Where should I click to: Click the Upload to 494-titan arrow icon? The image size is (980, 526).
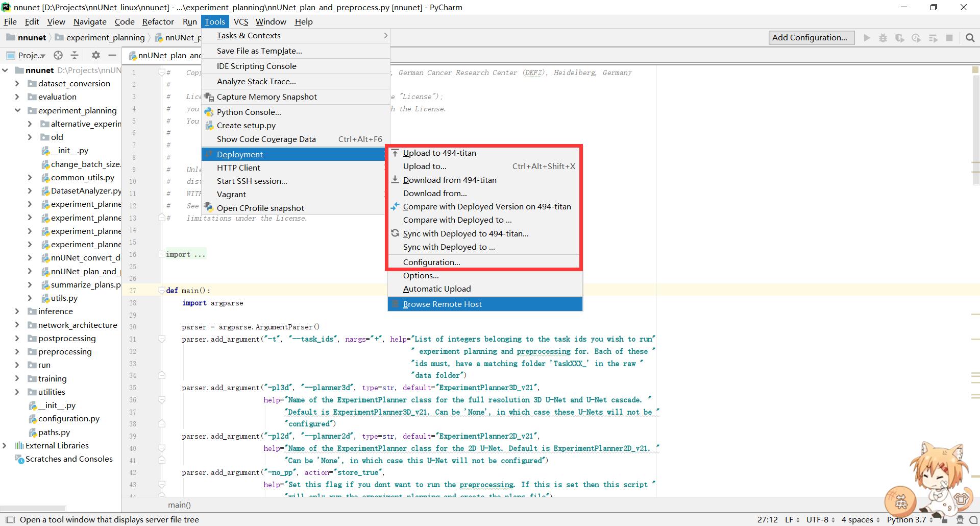[395, 153]
